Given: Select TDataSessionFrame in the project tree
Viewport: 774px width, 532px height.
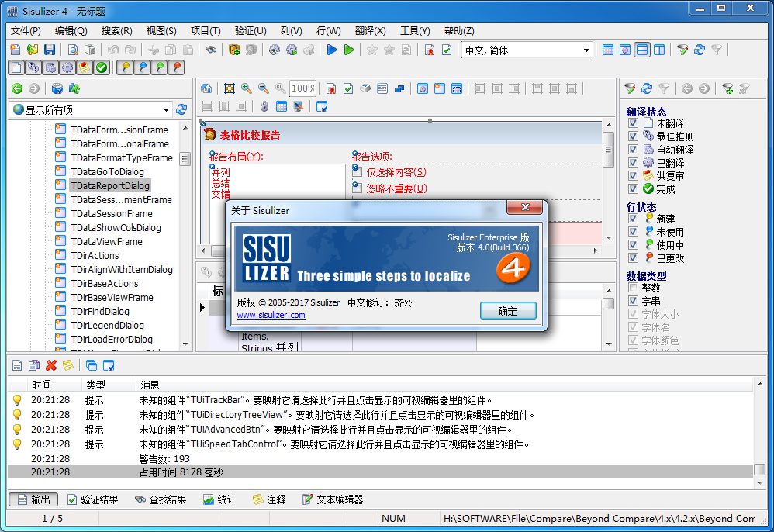Looking at the screenshot, I should 112,214.
